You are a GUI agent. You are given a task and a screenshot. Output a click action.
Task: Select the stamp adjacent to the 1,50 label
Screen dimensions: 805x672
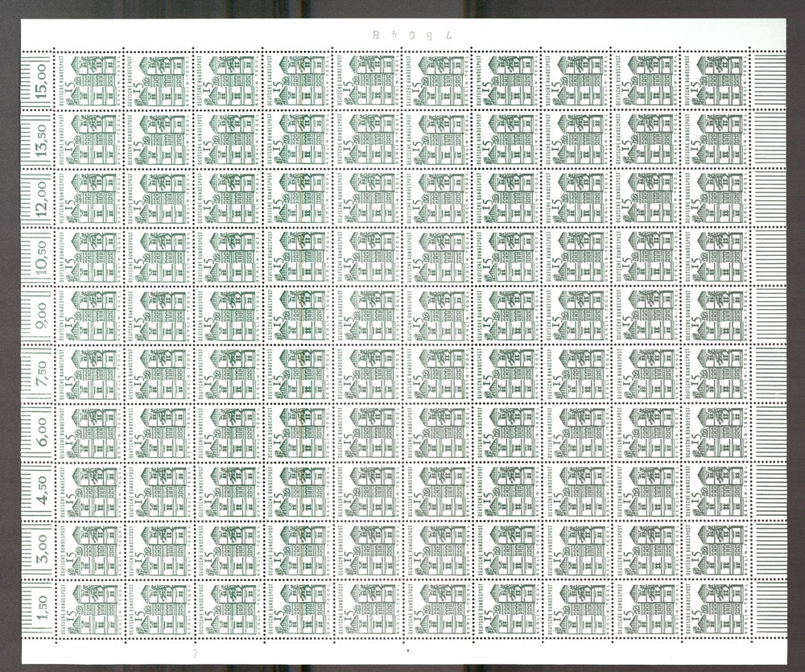89,608
